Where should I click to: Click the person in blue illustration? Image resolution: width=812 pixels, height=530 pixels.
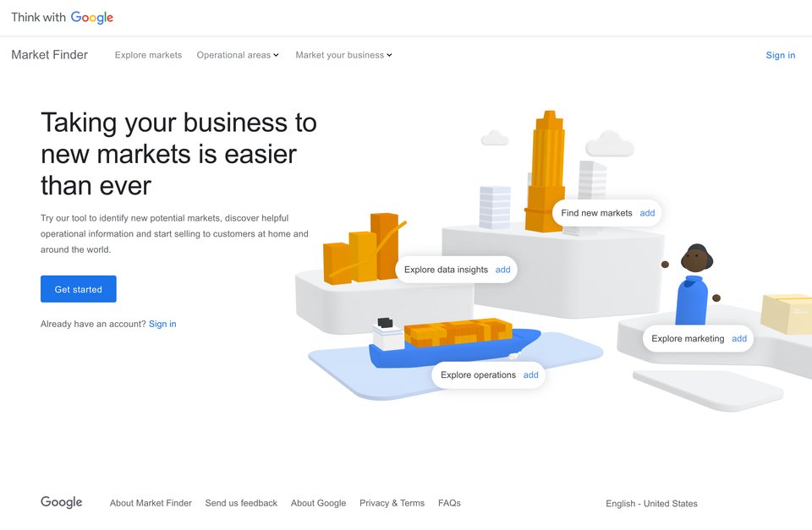(x=693, y=285)
